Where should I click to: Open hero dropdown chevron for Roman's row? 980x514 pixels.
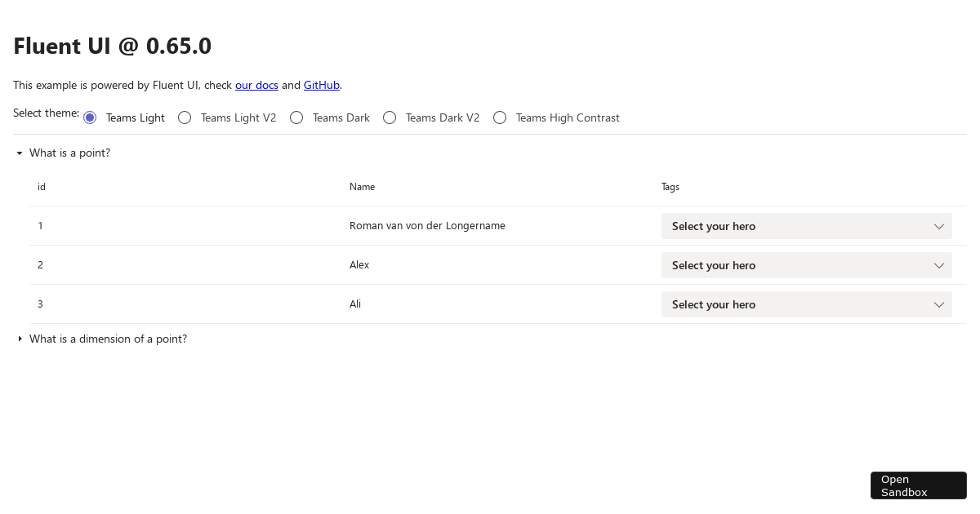point(938,226)
